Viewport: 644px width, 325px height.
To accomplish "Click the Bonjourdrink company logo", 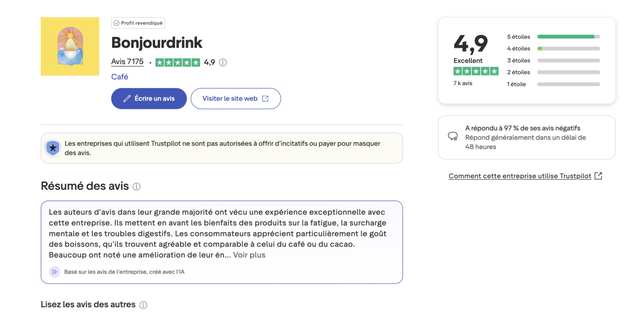I will 70,46.
